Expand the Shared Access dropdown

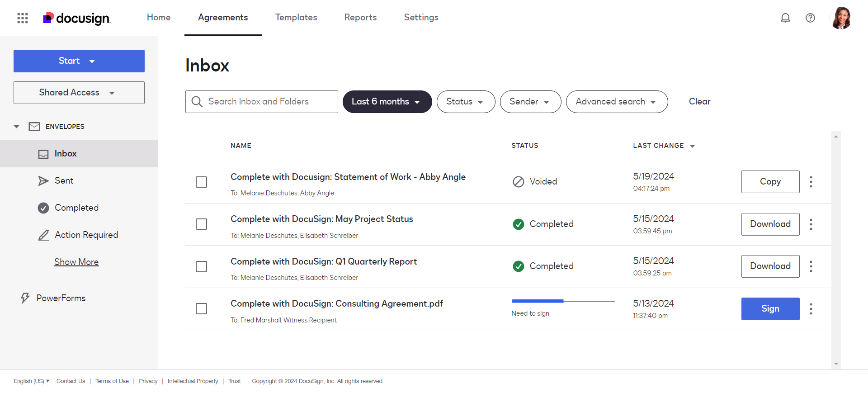pos(79,93)
